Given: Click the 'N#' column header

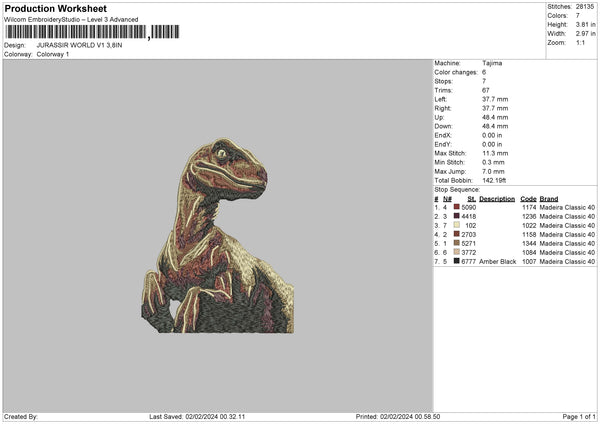Looking at the screenshot, I should [x=447, y=199].
